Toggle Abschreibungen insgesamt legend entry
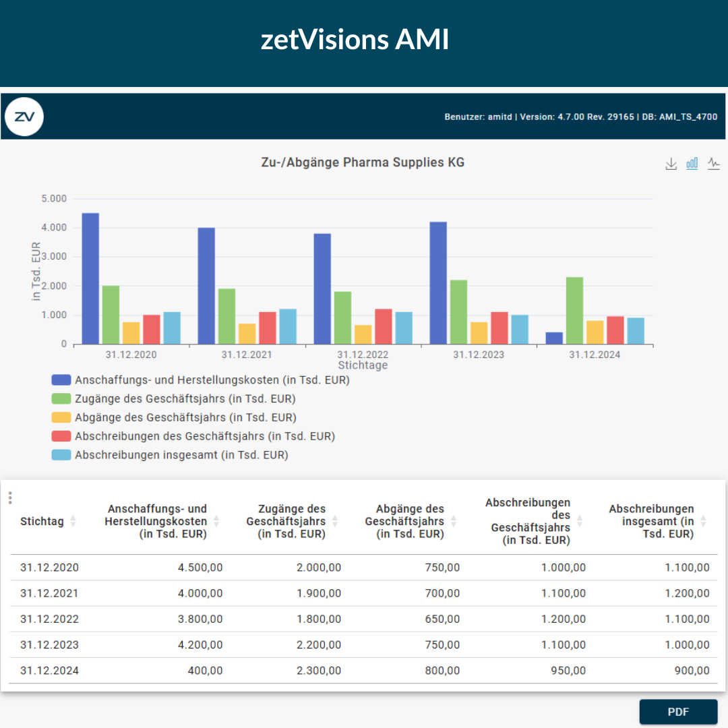 point(181,455)
